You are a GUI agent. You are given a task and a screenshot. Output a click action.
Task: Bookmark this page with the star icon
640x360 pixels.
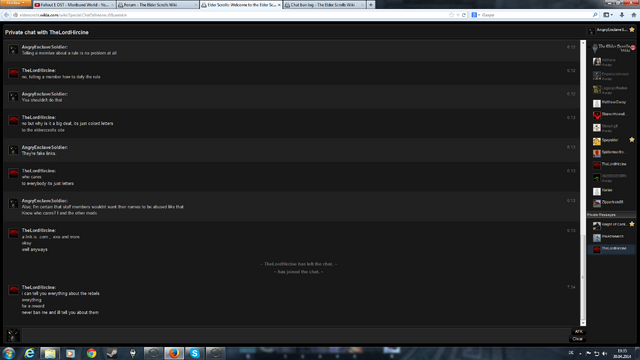pos(451,15)
